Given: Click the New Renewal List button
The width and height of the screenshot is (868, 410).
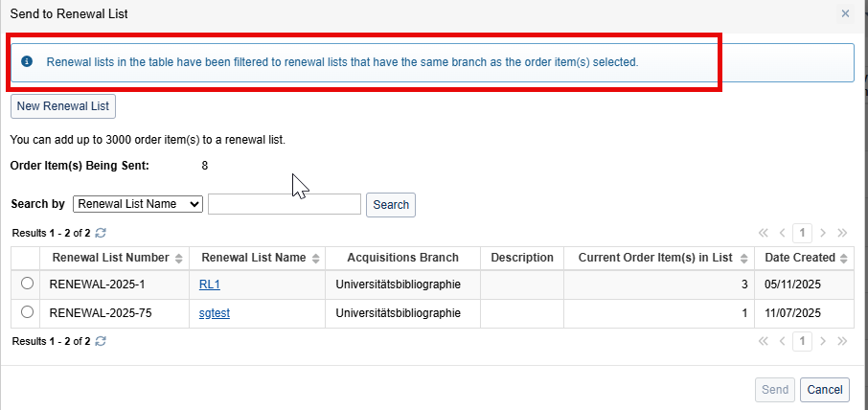Looking at the screenshot, I should (x=63, y=105).
